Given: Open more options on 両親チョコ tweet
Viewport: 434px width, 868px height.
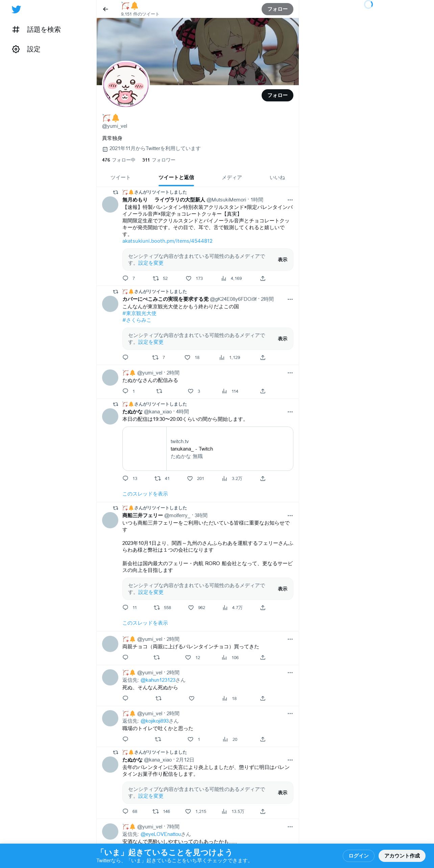Looking at the screenshot, I should pyautogui.click(x=290, y=639).
